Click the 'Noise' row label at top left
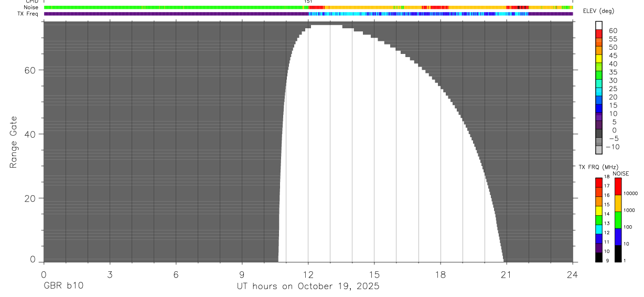This screenshot has width=644, height=297. (x=31, y=7)
